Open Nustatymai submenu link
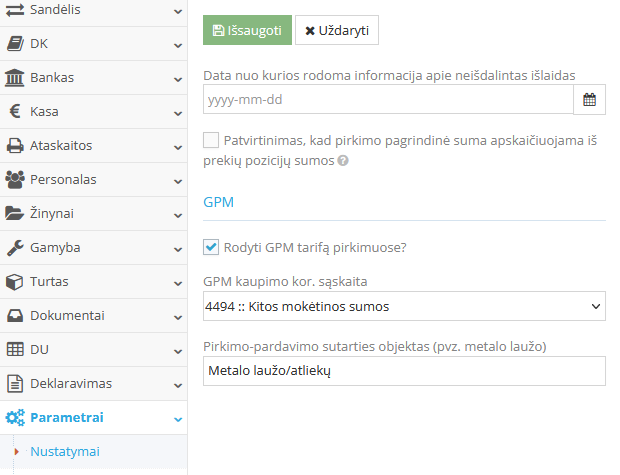The height and width of the screenshot is (475, 620). tap(65, 451)
